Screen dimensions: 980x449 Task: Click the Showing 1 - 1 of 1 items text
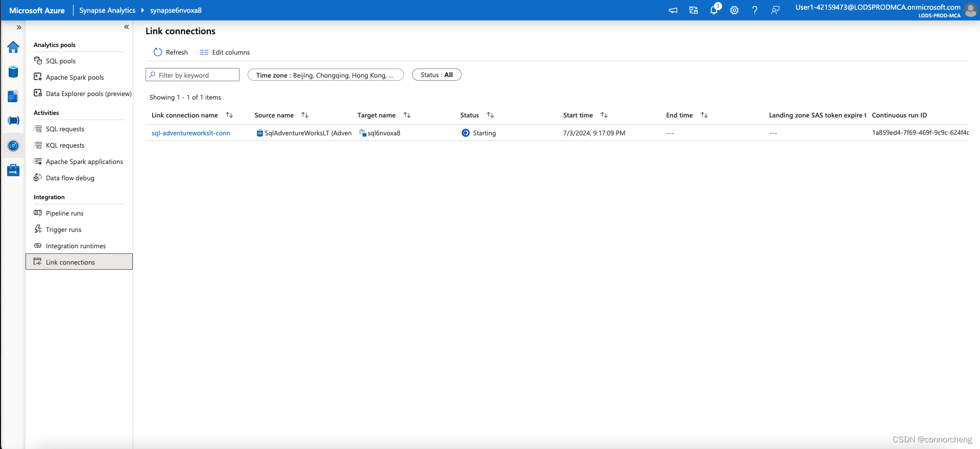point(185,97)
